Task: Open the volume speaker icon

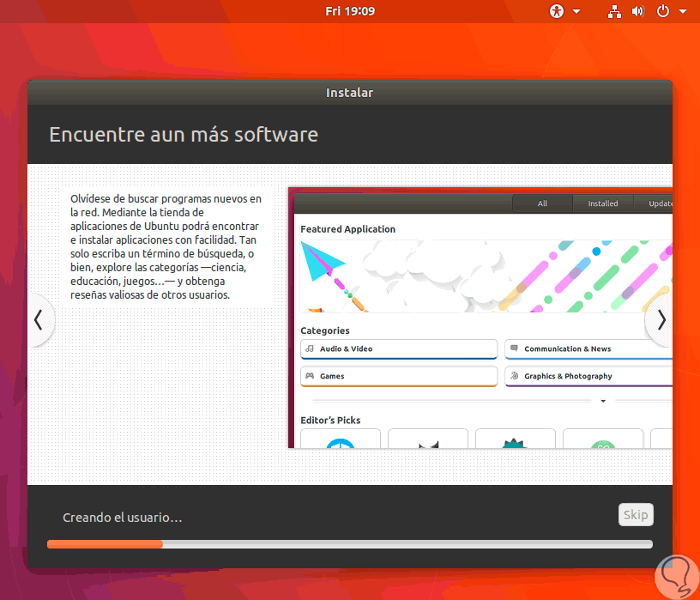Action: (638, 12)
